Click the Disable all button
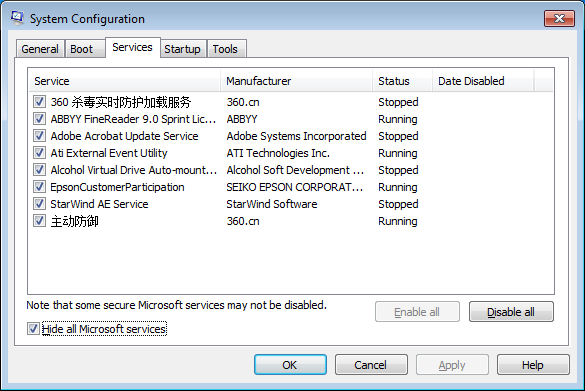Screen dimensions: 585x391 tap(511, 312)
